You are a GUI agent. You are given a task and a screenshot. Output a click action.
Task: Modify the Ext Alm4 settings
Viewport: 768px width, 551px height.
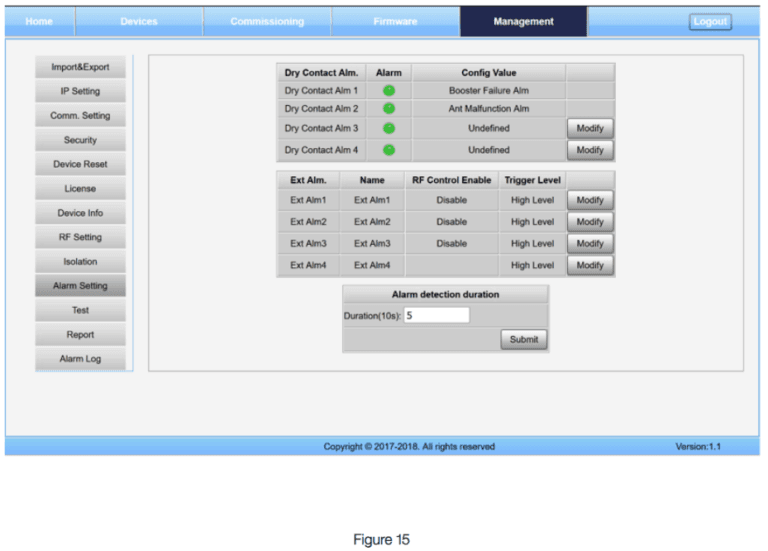pyautogui.click(x=590, y=265)
